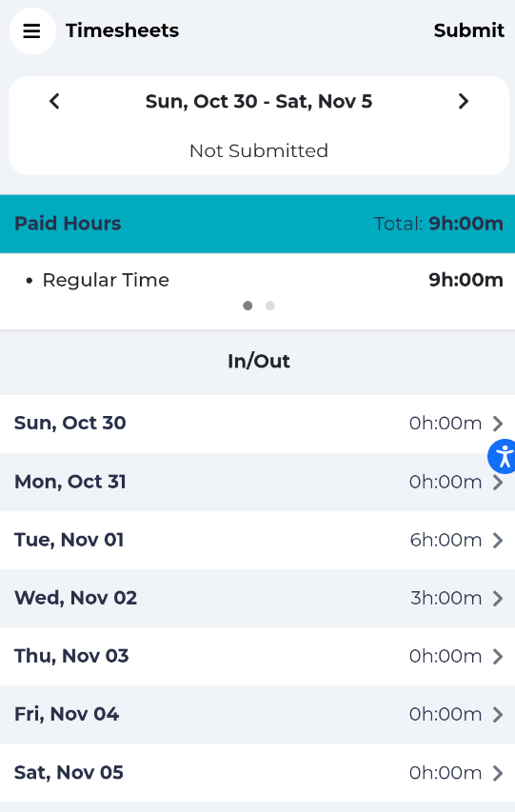Select second carousel page dot

coord(270,306)
